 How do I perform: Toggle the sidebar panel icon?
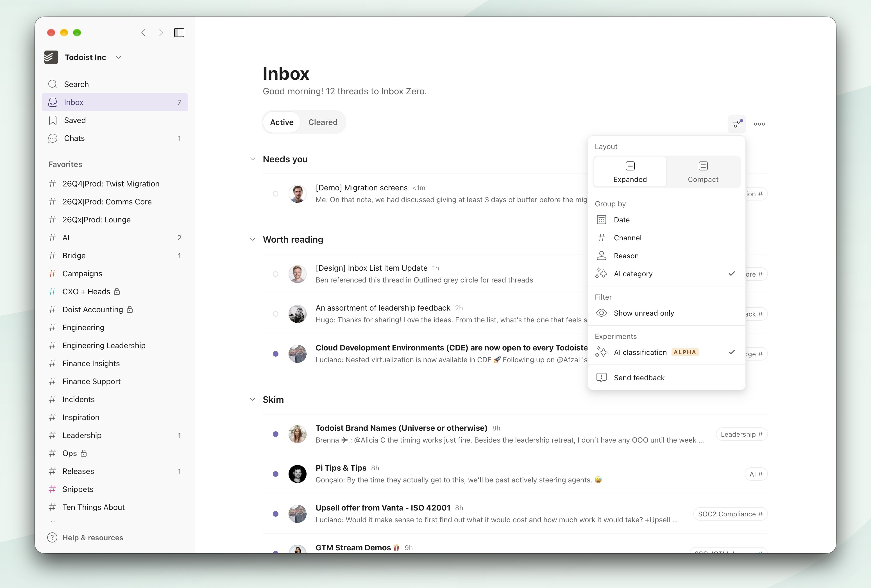[179, 33]
